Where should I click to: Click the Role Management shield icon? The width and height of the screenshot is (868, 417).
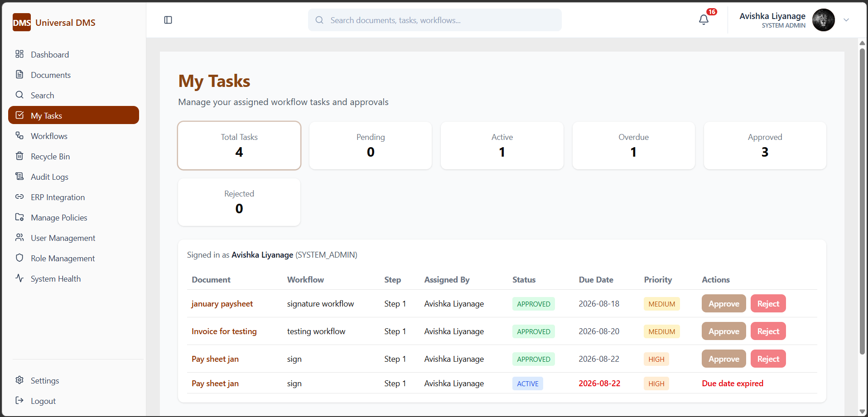click(x=19, y=258)
